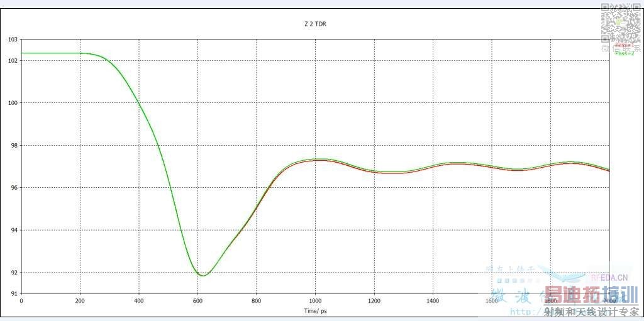Click the y-axis tick label "98"
This screenshot has width=644, height=321.
coord(15,145)
